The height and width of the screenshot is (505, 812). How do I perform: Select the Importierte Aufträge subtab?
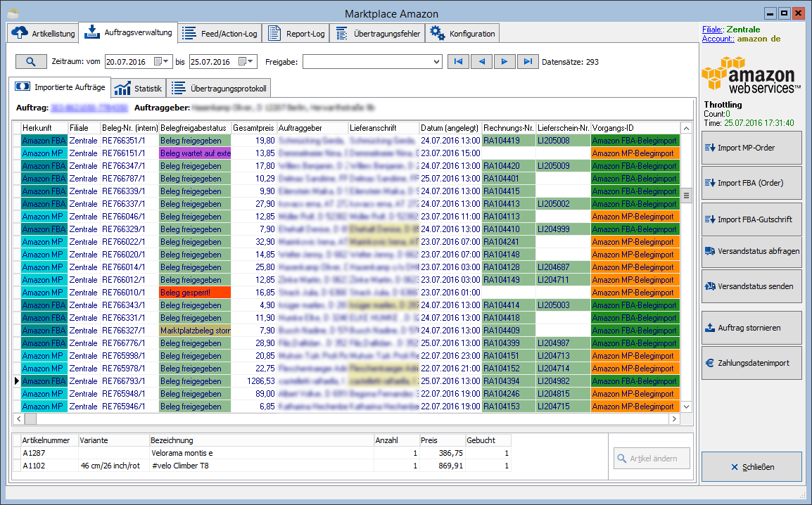(x=60, y=87)
